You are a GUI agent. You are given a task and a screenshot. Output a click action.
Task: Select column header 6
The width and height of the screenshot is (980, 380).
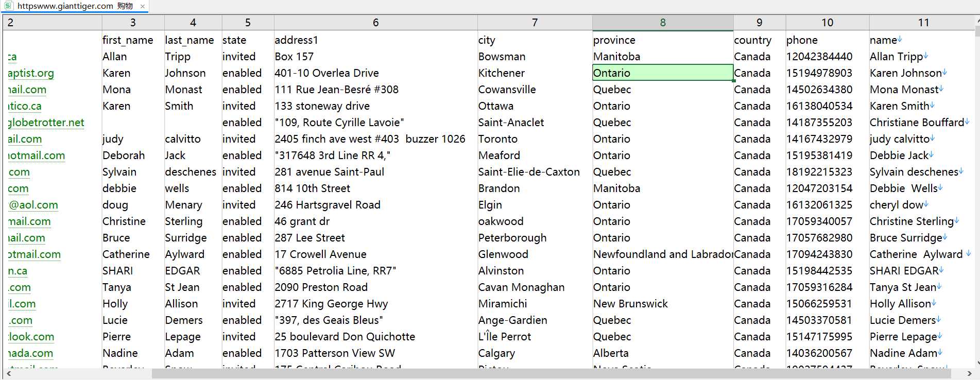pyautogui.click(x=375, y=23)
